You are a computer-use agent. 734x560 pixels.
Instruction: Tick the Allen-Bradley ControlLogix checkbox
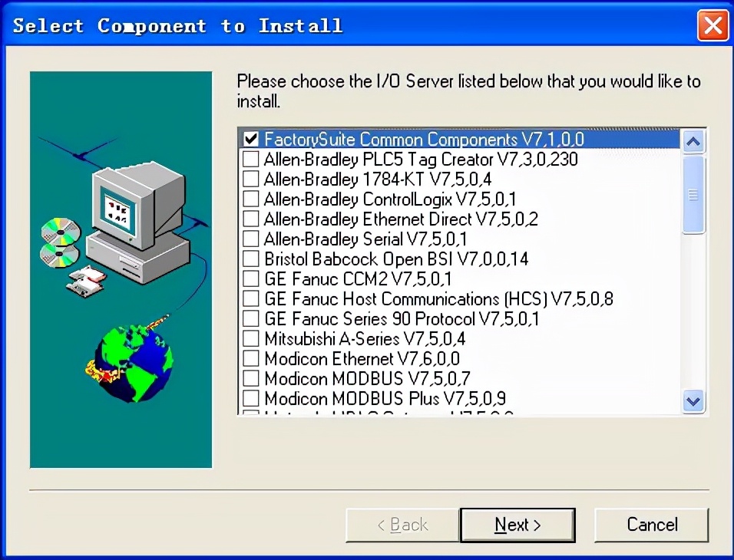tap(251, 199)
